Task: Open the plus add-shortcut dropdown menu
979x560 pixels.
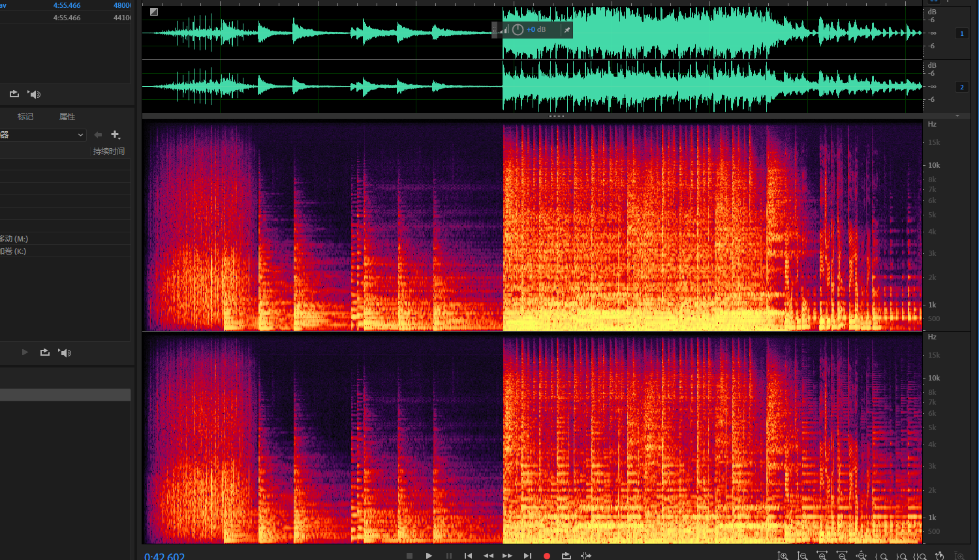Action: tap(116, 135)
